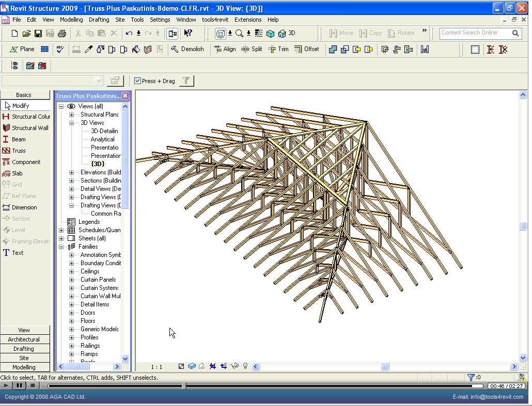Select the Align tool

225,49
